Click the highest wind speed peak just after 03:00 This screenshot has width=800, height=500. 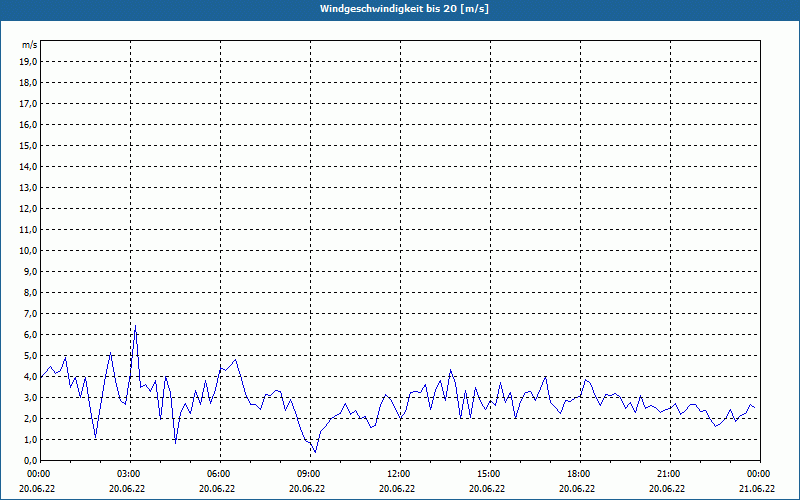[135, 326]
